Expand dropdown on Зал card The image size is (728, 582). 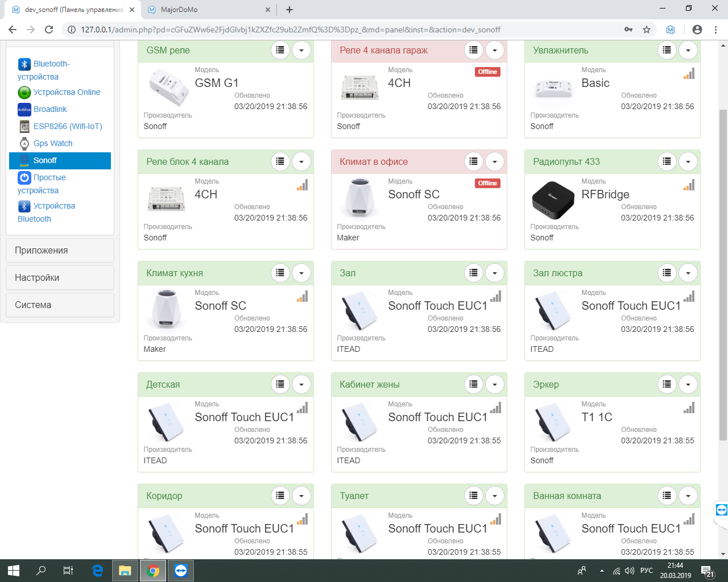pyautogui.click(x=495, y=273)
